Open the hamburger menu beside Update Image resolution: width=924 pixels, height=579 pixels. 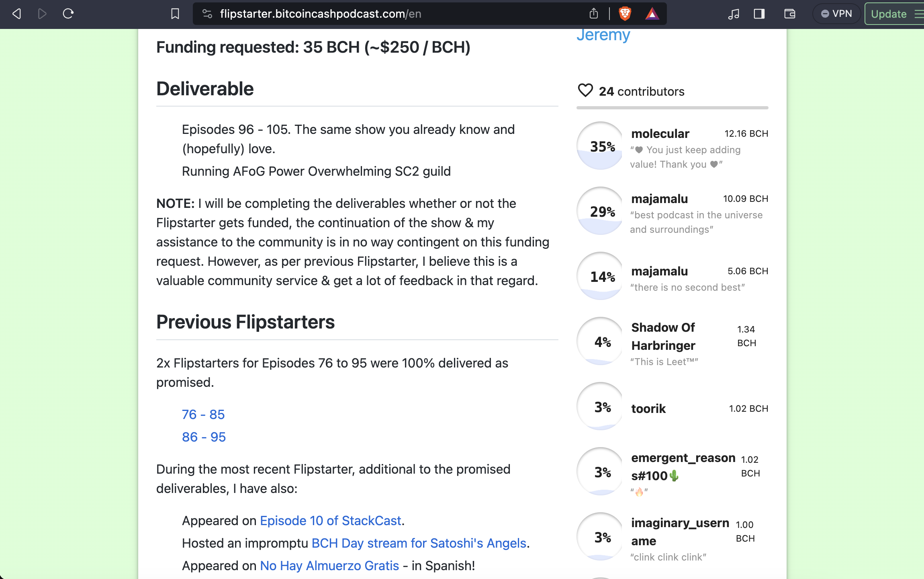point(918,14)
